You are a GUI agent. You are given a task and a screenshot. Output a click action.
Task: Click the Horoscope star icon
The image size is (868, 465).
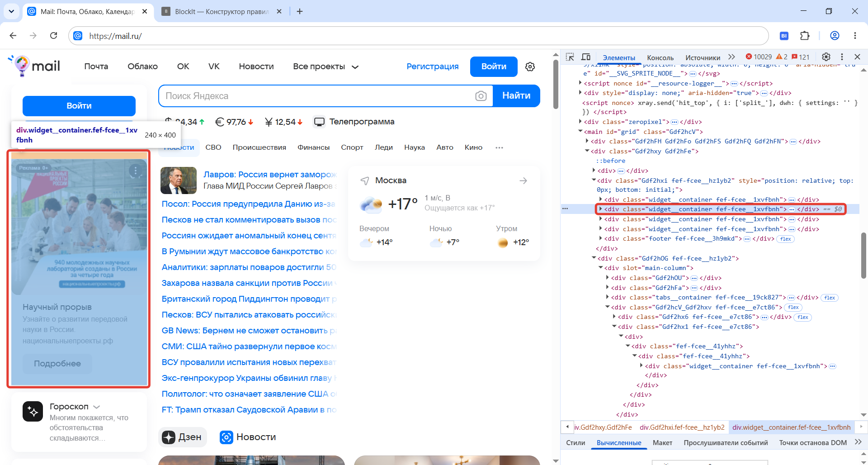pos(33,412)
